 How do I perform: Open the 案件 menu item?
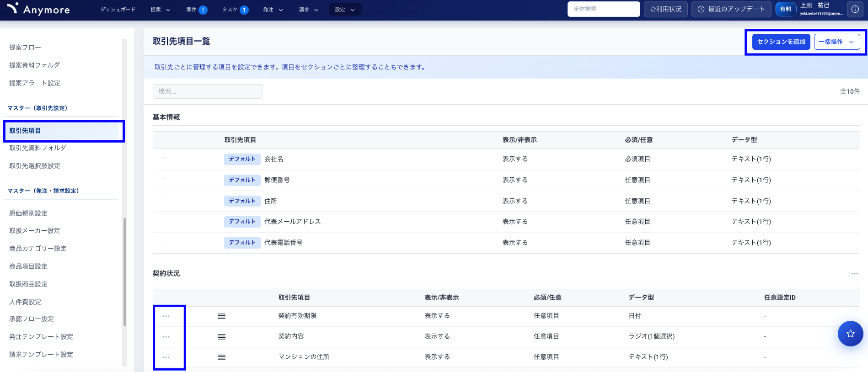click(191, 10)
